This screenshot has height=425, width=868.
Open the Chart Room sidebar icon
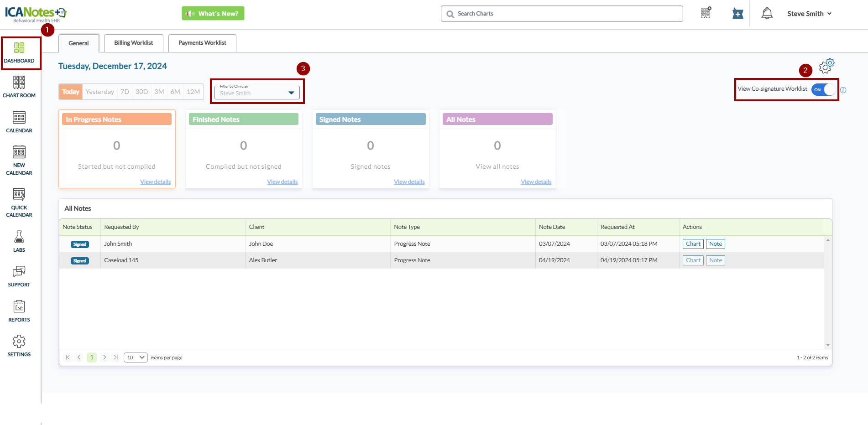[x=19, y=87]
